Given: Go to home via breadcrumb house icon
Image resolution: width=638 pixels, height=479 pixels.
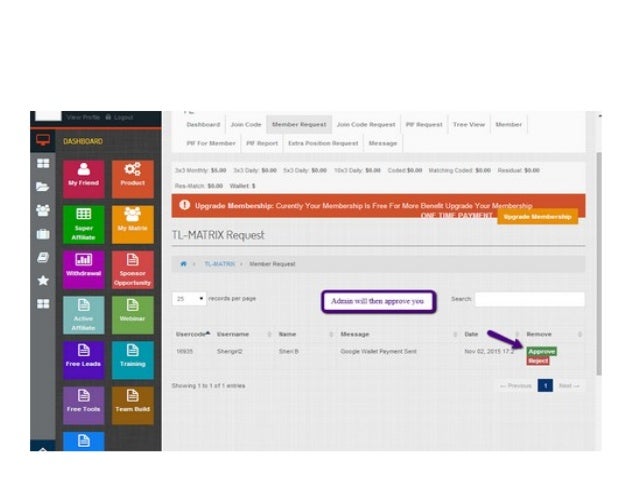Looking at the screenshot, I should [x=184, y=264].
